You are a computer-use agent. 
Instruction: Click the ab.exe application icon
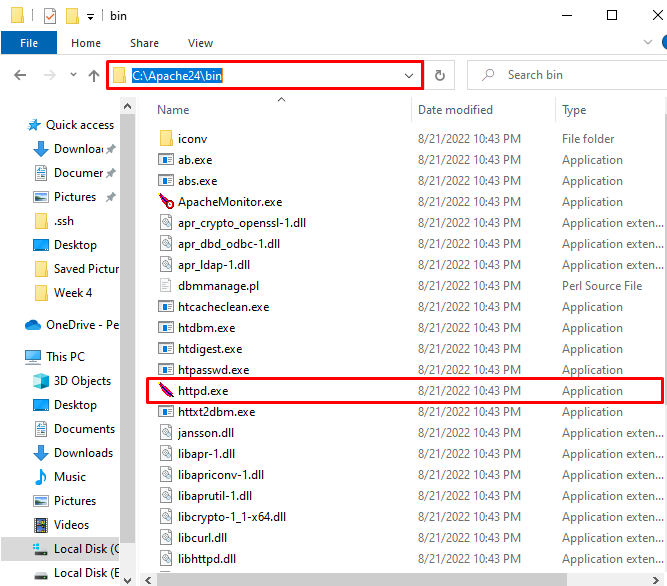(x=166, y=159)
